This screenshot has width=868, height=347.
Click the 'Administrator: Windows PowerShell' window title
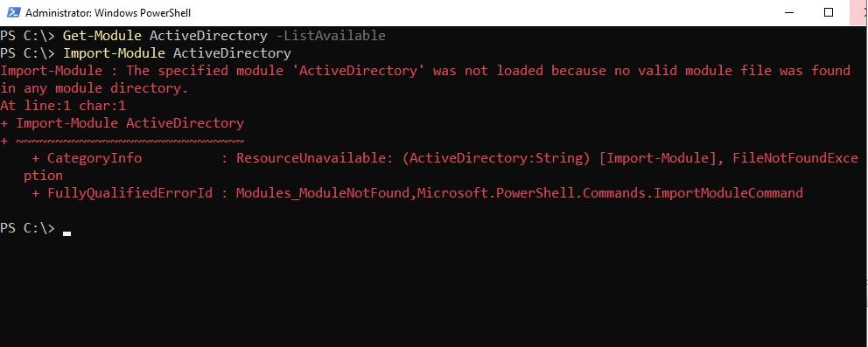[x=108, y=13]
